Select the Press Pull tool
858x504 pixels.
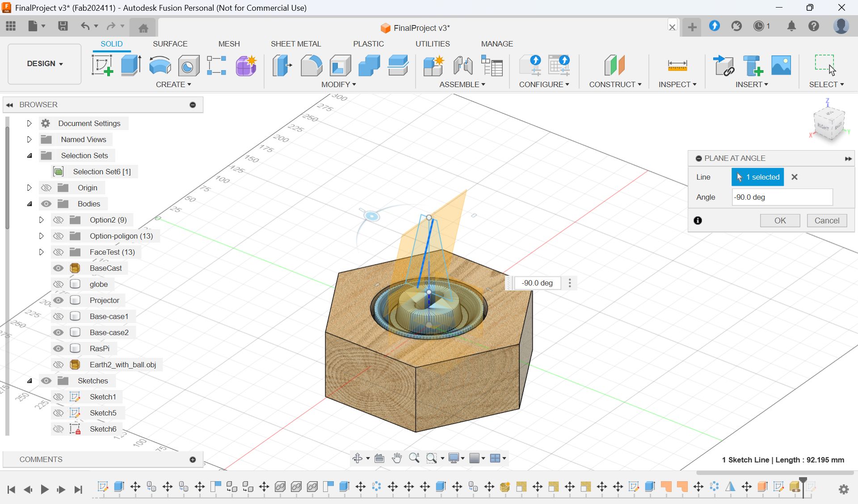(x=282, y=65)
